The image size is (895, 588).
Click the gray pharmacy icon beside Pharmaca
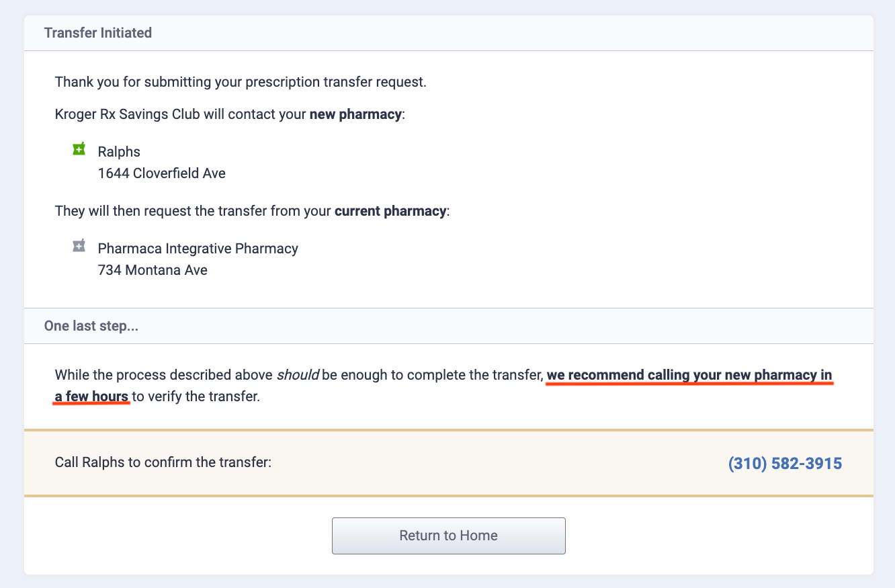click(x=79, y=246)
